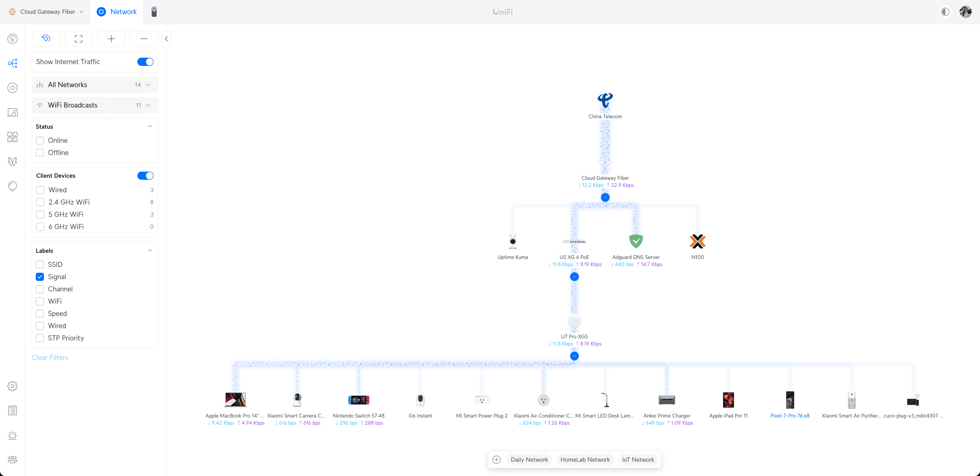Enable the Channel label checkbox
The image size is (980, 476).
pos(40,289)
